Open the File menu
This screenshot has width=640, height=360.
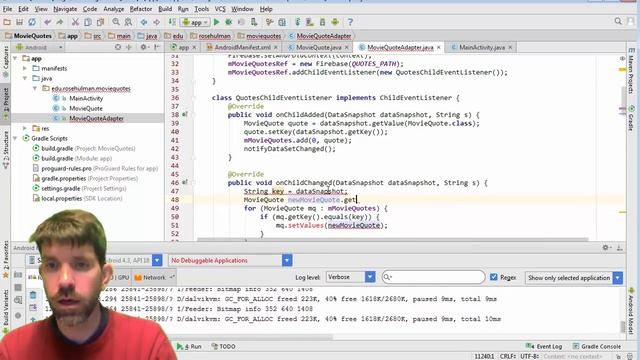7,9
